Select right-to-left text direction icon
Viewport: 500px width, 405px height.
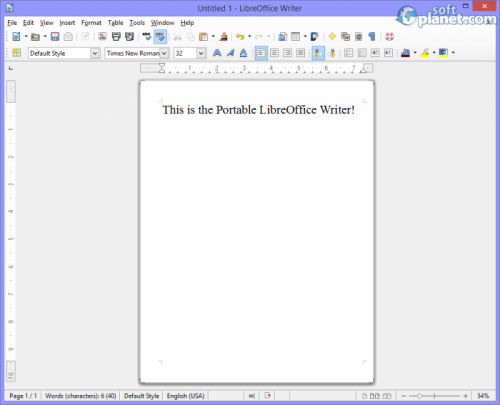331,53
